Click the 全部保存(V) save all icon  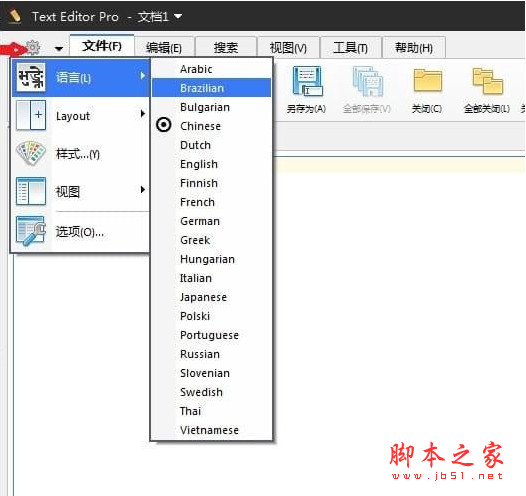[368, 81]
